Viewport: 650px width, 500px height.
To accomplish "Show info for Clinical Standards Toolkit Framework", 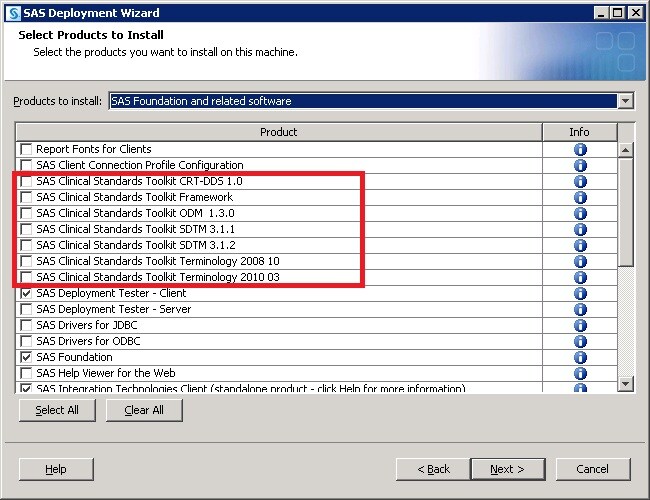I will 580,197.
